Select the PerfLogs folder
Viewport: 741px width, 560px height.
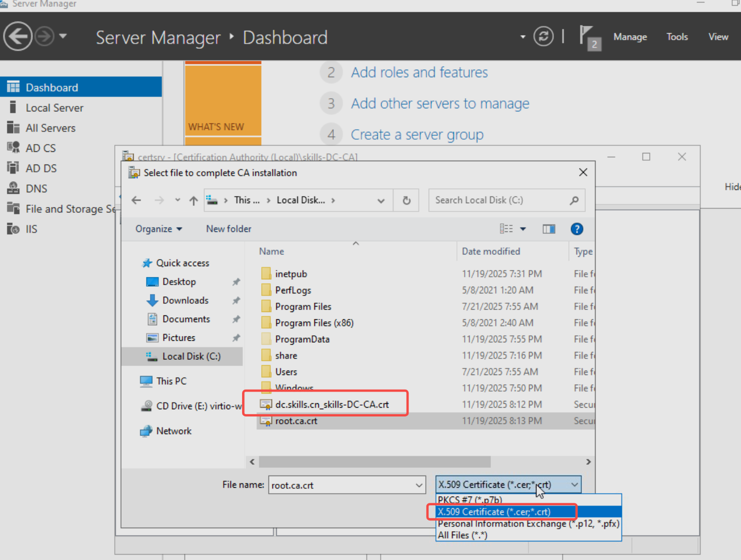click(x=293, y=290)
